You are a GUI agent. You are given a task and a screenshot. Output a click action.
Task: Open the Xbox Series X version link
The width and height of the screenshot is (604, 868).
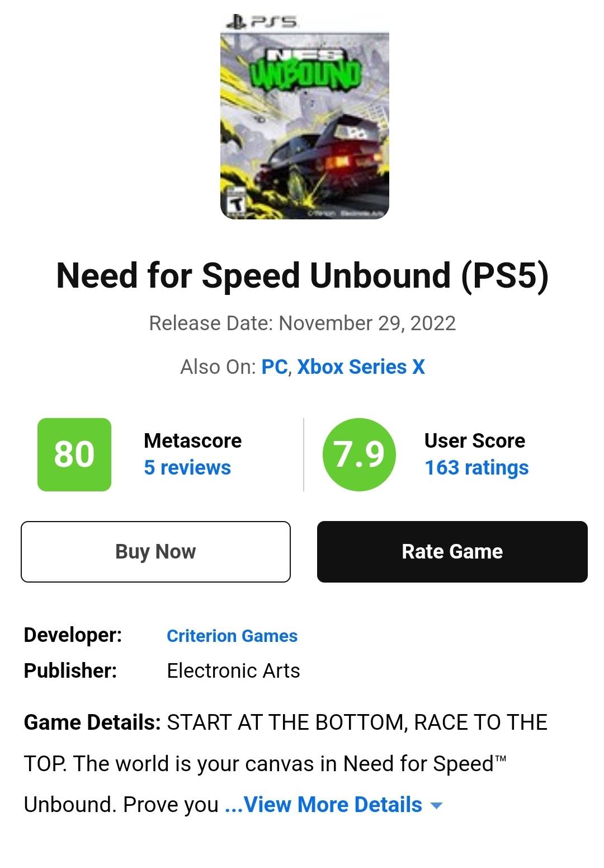361,367
